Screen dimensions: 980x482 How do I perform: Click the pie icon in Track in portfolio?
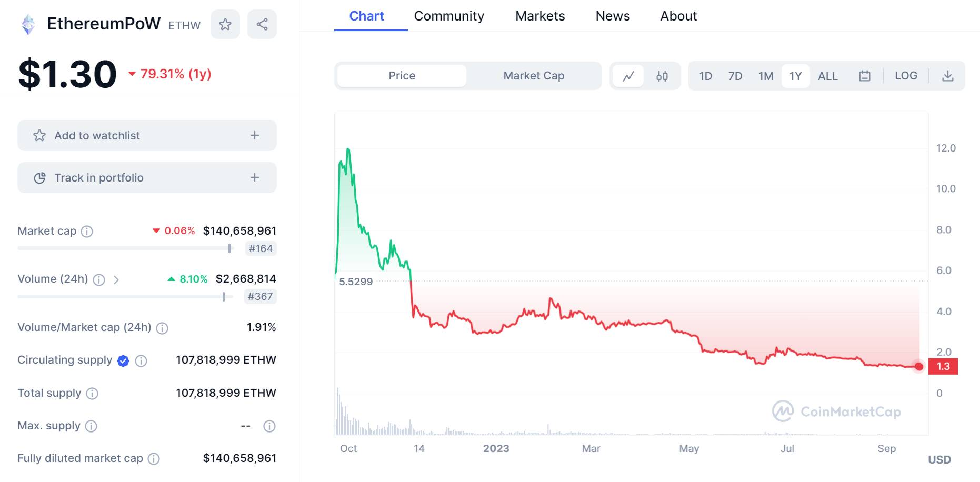[39, 178]
